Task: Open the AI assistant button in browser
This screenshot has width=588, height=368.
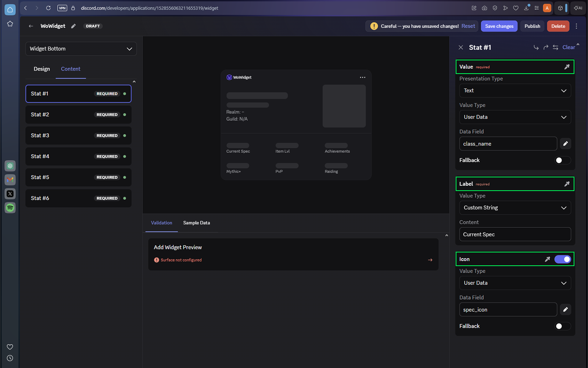Action: 578,8
